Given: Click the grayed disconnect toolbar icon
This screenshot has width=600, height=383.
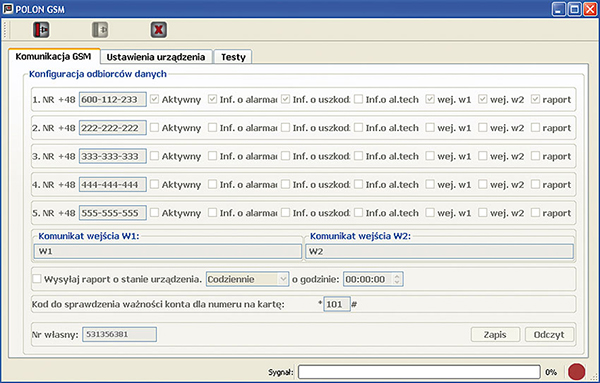Looking at the screenshot, I should [x=100, y=30].
